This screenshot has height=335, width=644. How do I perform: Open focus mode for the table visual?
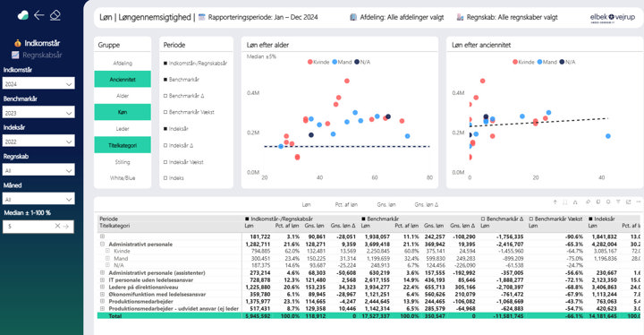[629, 202]
